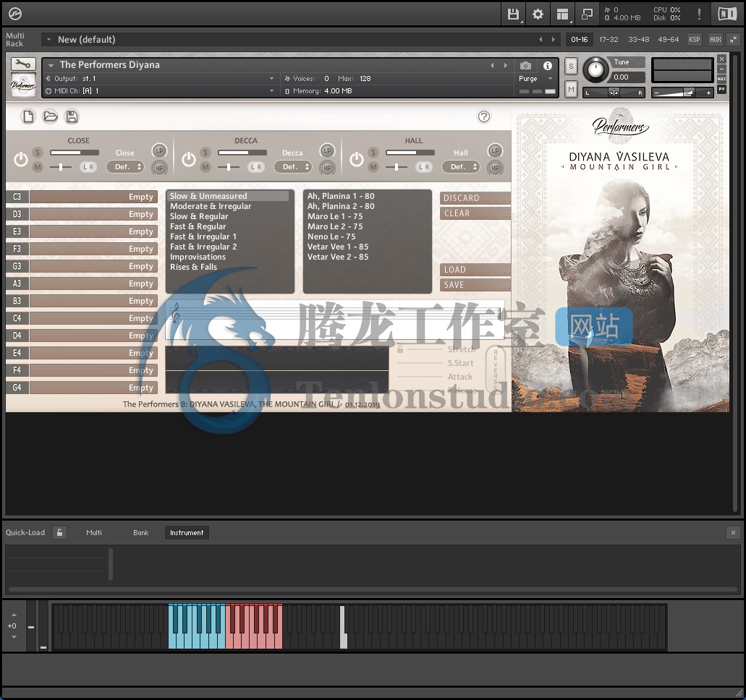Screen dimensions: 746x700
Task: Click the DISCARD button
Action: click(475, 198)
